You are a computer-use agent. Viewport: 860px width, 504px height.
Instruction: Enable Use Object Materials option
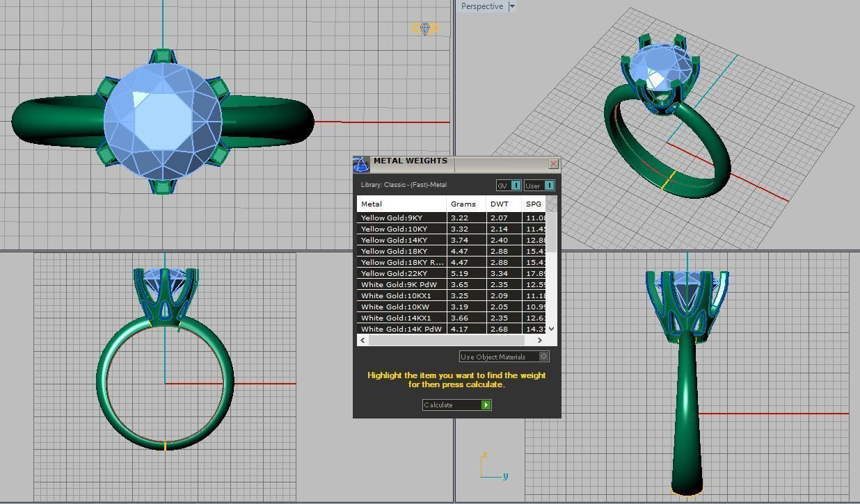pos(544,357)
